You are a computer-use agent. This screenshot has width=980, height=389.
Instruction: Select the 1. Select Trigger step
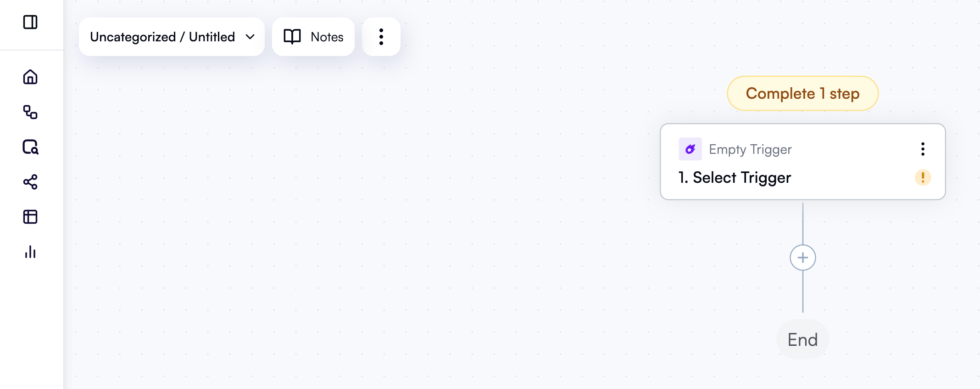(734, 178)
